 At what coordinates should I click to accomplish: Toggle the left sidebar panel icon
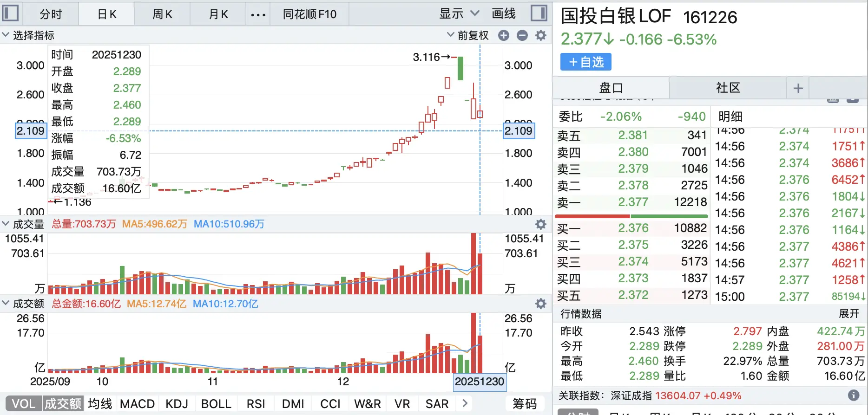(10, 13)
